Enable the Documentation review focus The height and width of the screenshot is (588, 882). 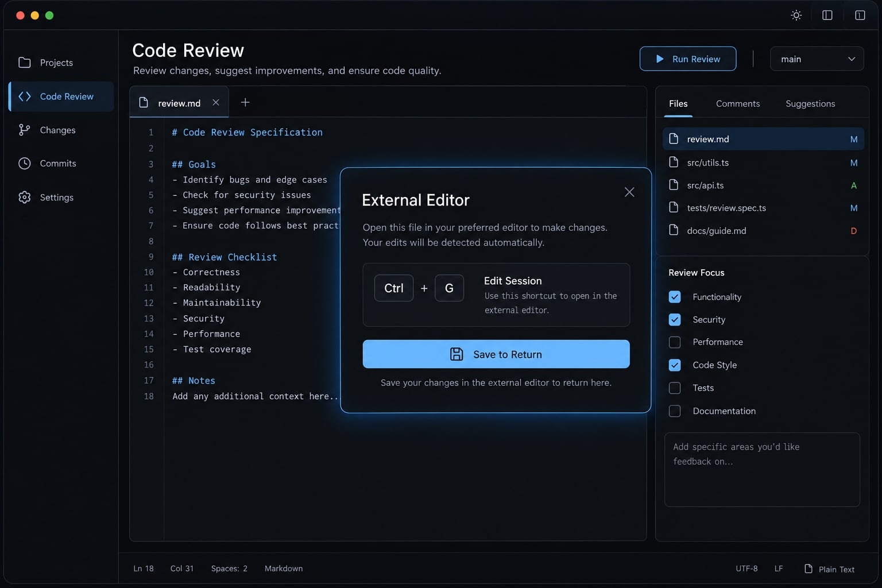[x=675, y=411]
